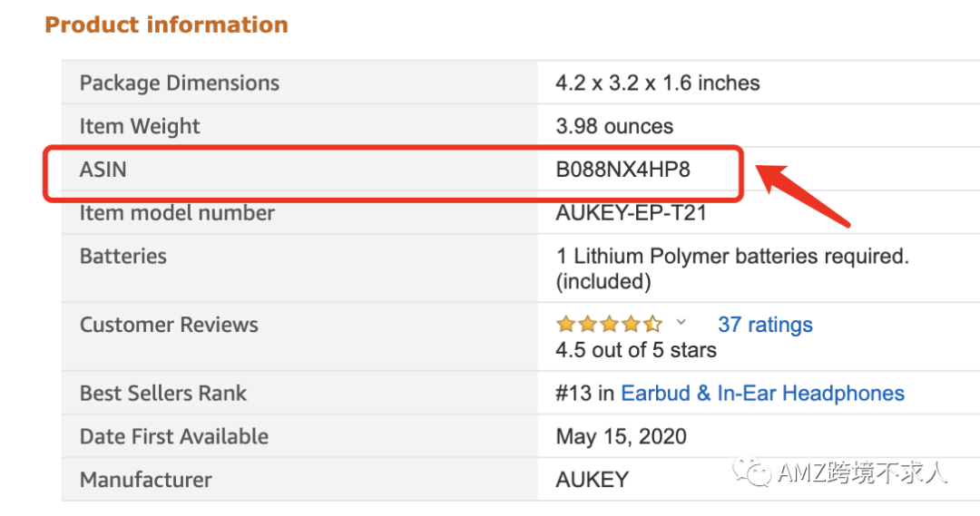Click the Manufacturer value AUKEY
This screenshot has width=980, height=516.
(x=592, y=480)
